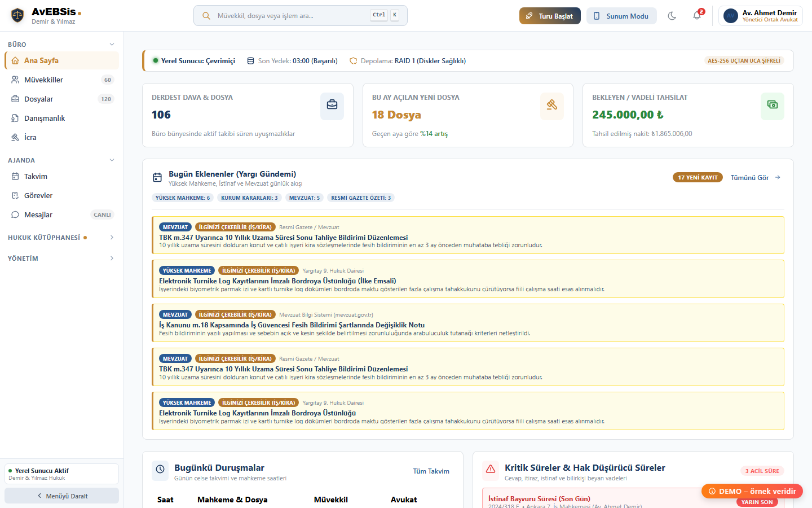Click the Av. Ahmet Demir avatar
The height and width of the screenshot is (508, 812).
pos(731,16)
